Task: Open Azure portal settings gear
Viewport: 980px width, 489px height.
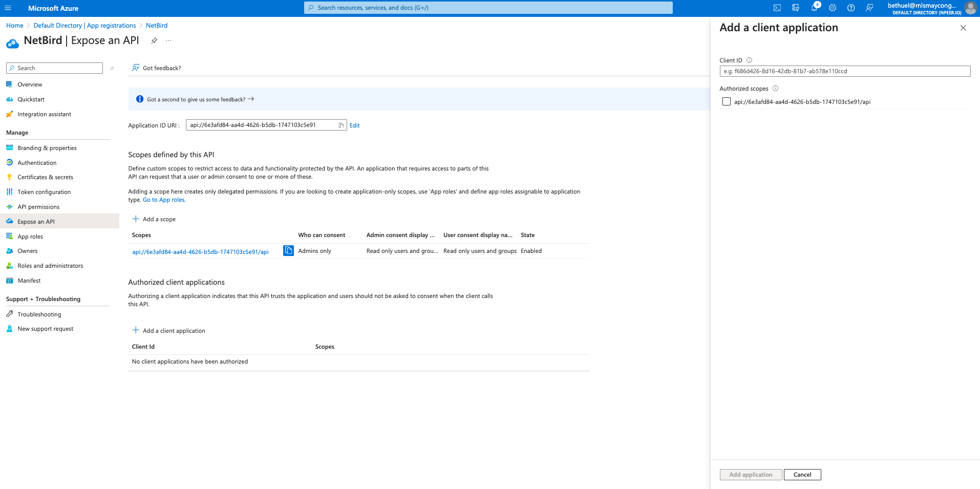Action: coord(832,8)
